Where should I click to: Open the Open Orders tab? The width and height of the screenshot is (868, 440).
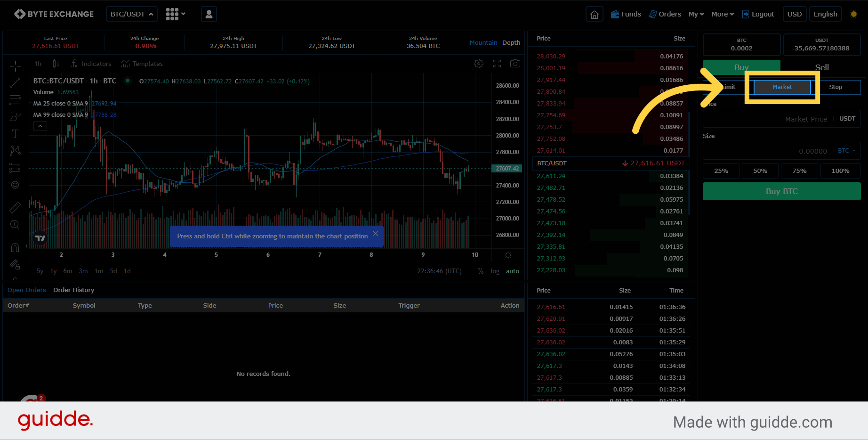point(27,290)
